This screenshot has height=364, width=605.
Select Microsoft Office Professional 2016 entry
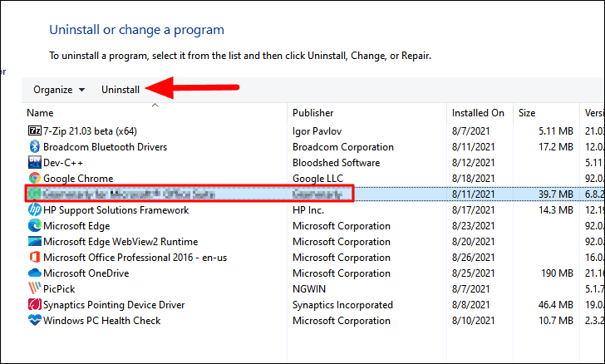[135, 258]
